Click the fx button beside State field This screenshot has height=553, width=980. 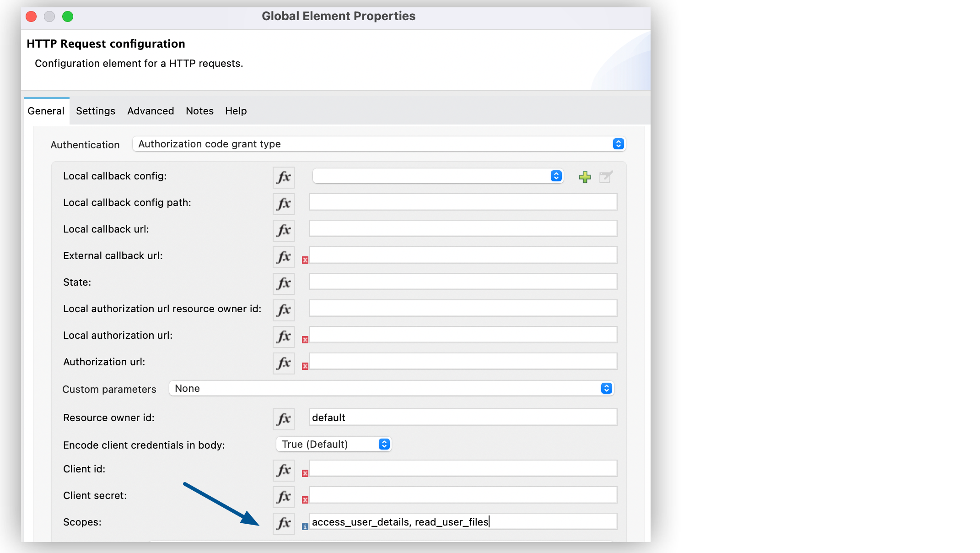point(284,283)
